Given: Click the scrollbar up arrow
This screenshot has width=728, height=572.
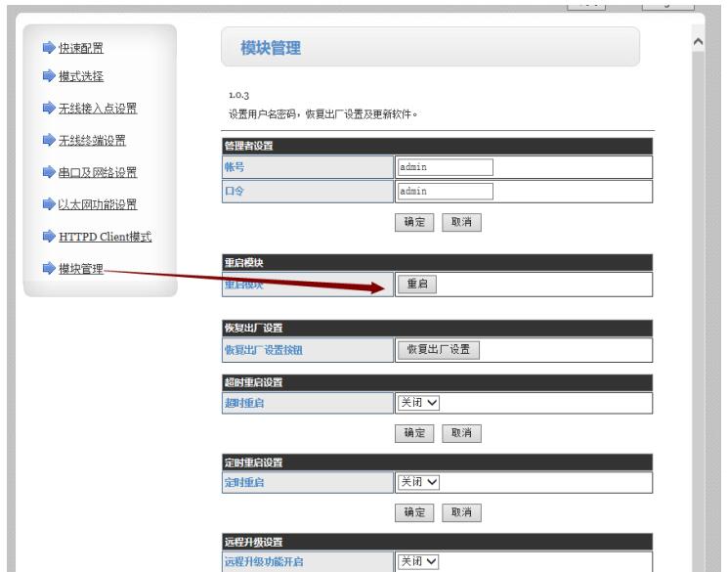Looking at the screenshot, I should 698,44.
